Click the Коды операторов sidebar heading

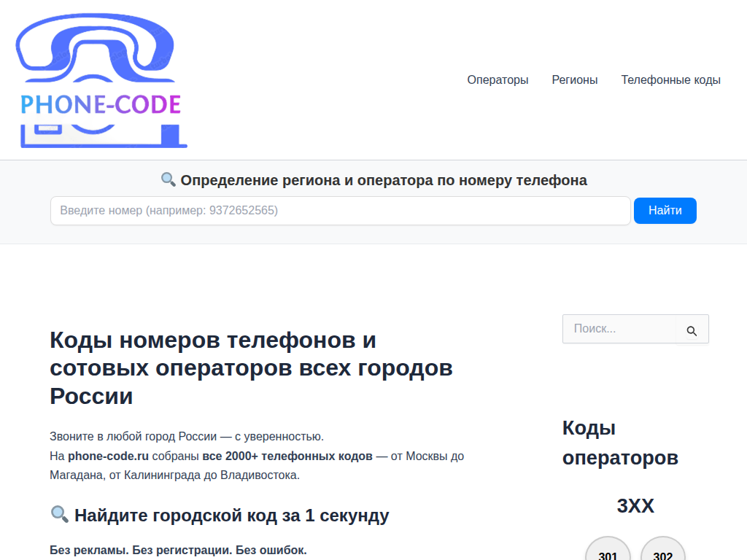(x=619, y=441)
